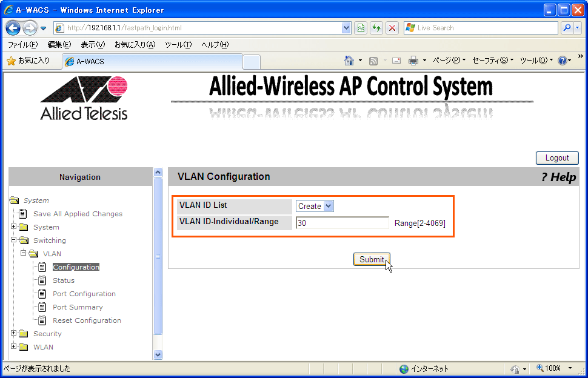588x378 pixels.
Task: Click the blue Help question mark icon
Action: point(563,61)
